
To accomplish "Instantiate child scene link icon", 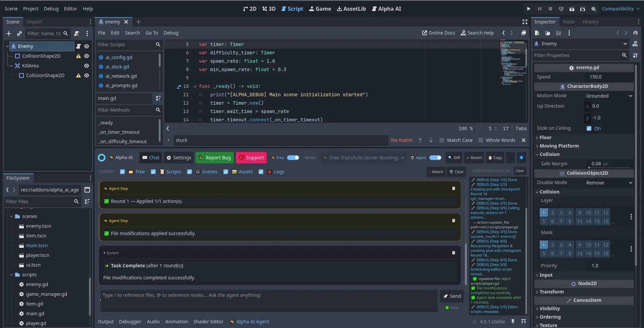I will point(19,34).
